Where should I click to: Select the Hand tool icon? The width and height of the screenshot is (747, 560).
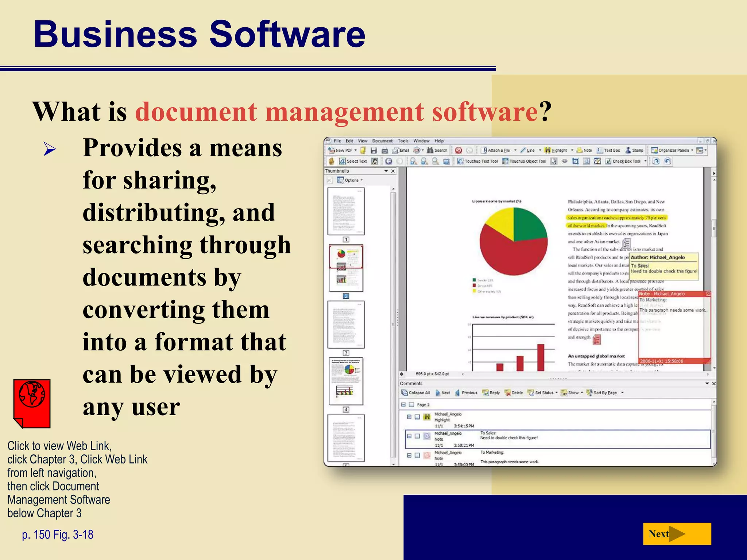click(331, 161)
